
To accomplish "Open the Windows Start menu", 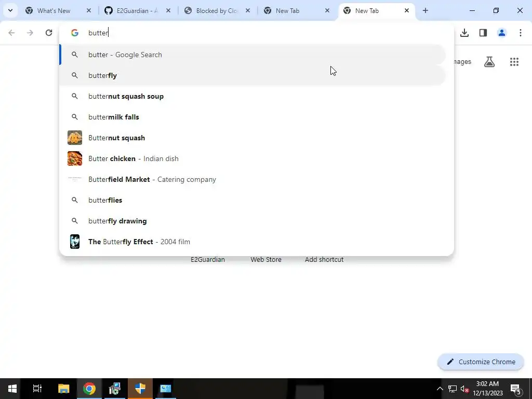I will coord(12,389).
